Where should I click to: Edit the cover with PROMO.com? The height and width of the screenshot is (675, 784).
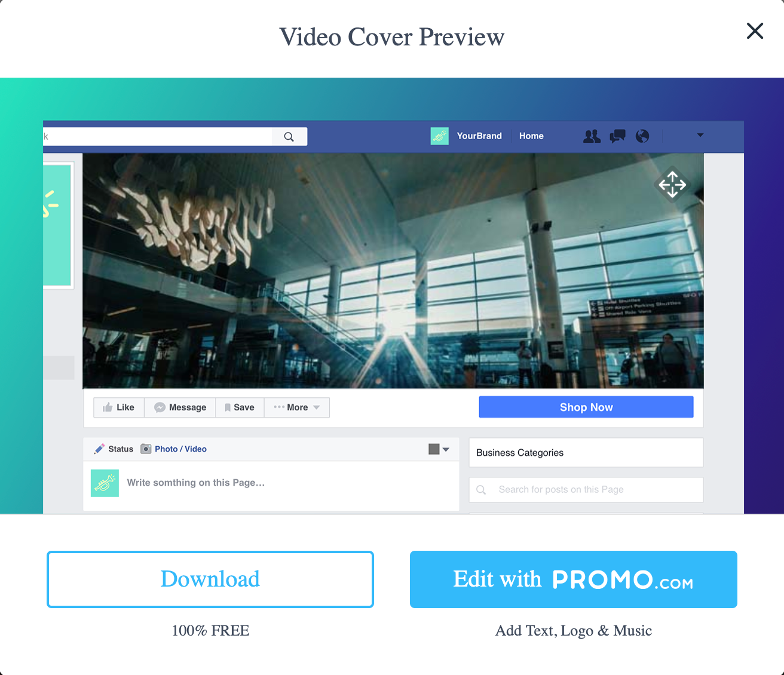572,579
